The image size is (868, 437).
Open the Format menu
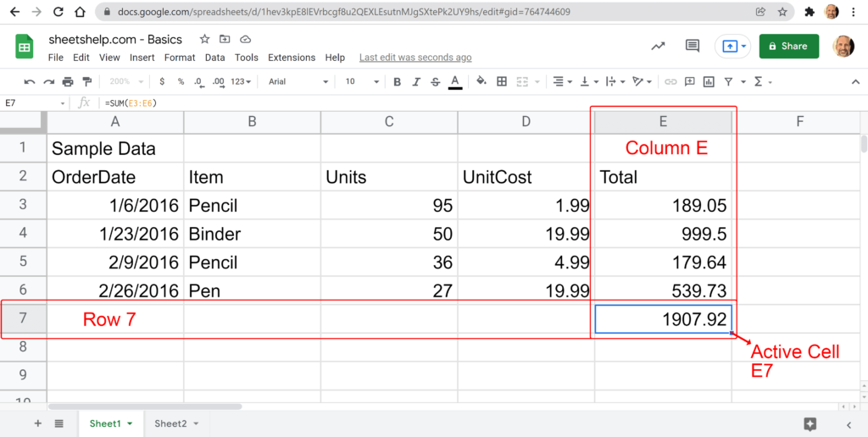(180, 58)
